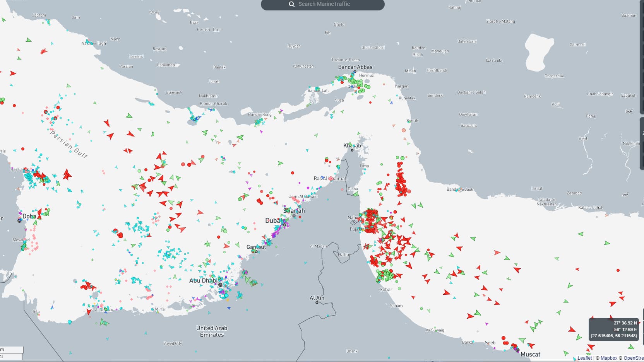Select the Muscat port marker
This screenshot has width=644, height=362.
517,350
